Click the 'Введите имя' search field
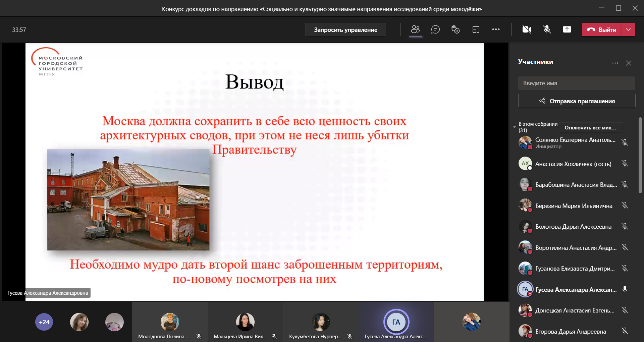The height and width of the screenshot is (342, 644). [577, 83]
